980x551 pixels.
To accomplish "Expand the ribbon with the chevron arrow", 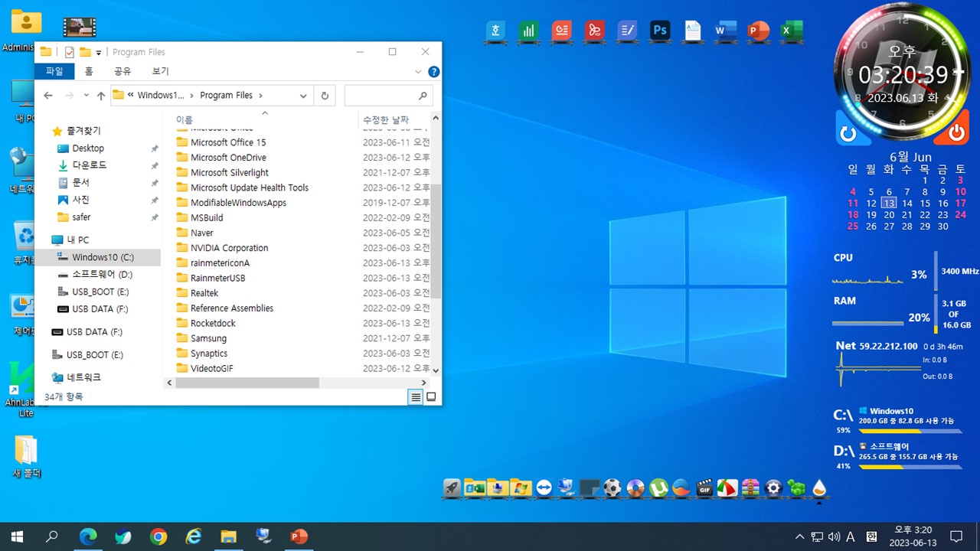I will pos(418,71).
